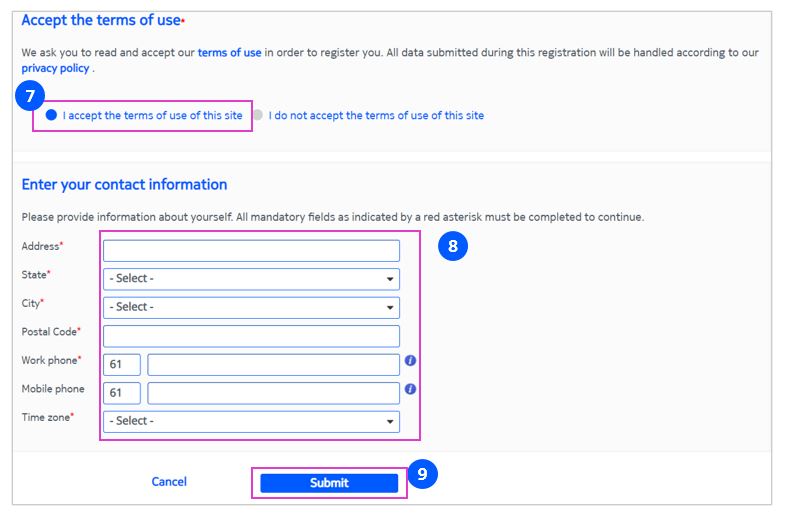Expand the City dropdown list
Viewport: 788px width, 519px height.
click(251, 307)
